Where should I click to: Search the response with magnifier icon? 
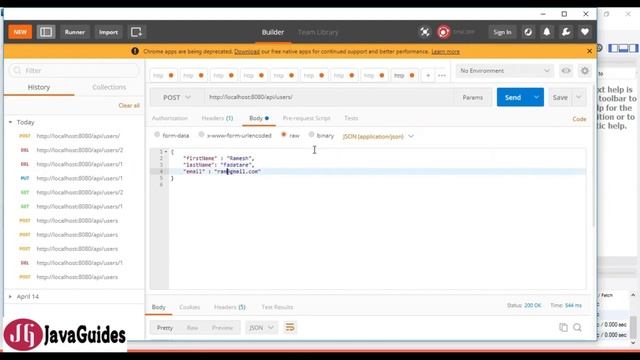578,327
